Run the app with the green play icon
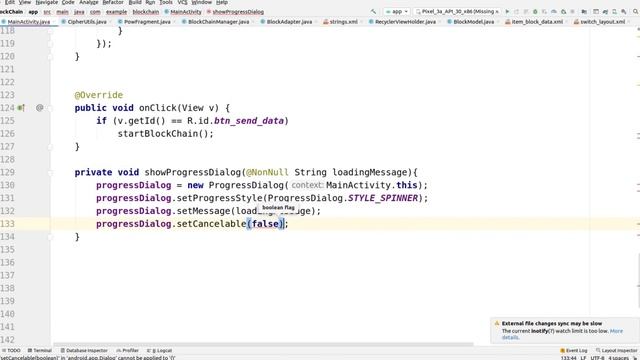 [507, 12]
